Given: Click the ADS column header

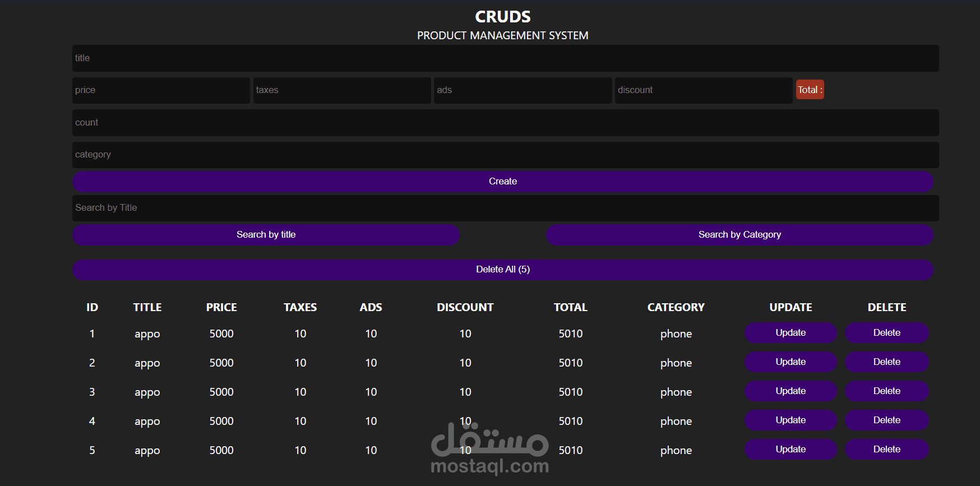Looking at the screenshot, I should point(371,307).
